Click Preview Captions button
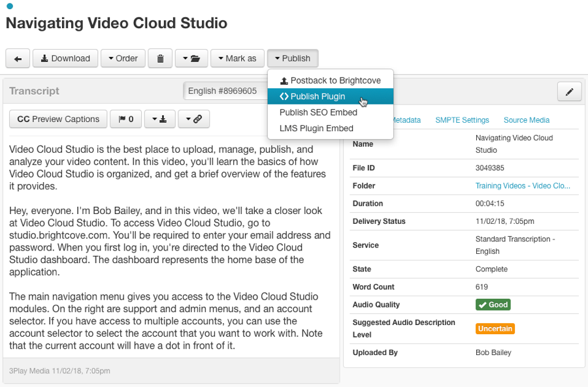Screen dimensions: 588x387 point(58,119)
